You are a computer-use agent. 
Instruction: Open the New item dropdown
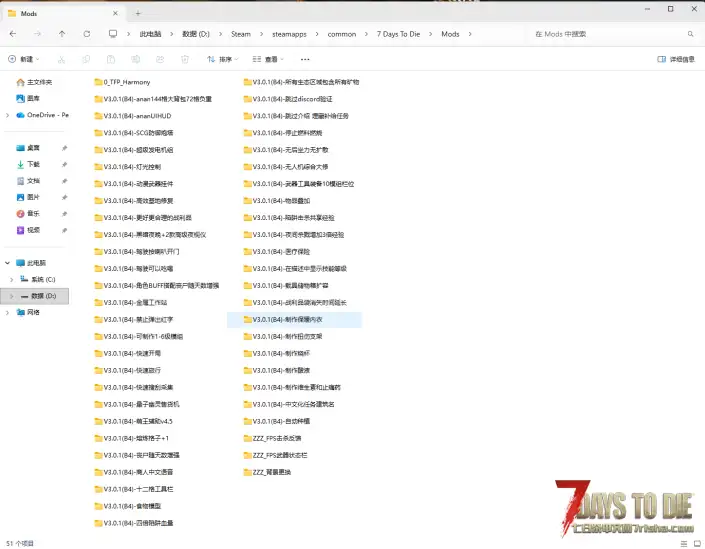(24, 59)
